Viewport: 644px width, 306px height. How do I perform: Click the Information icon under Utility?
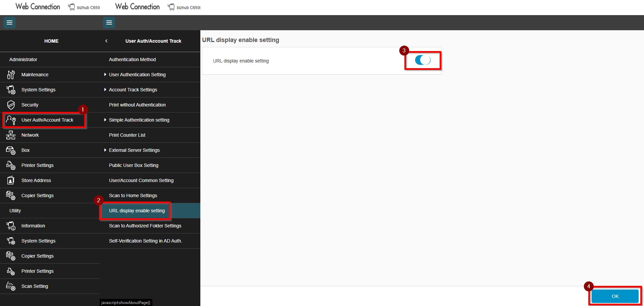coord(11,226)
